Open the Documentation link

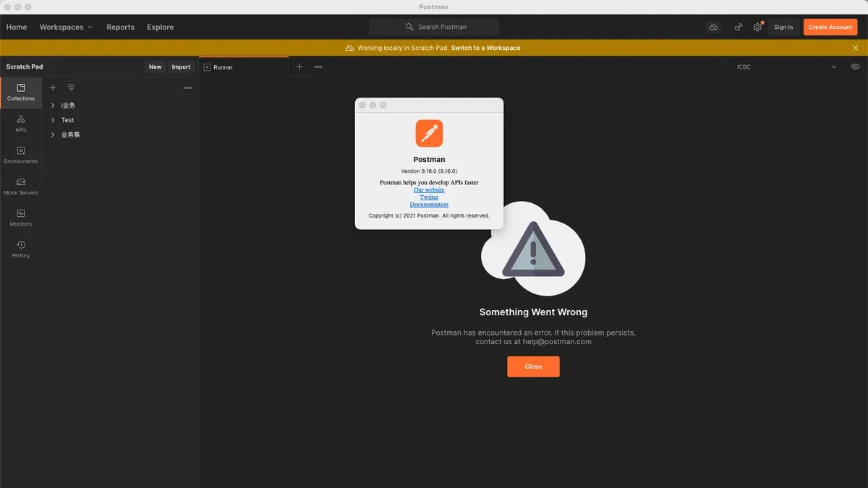(429, 205)
